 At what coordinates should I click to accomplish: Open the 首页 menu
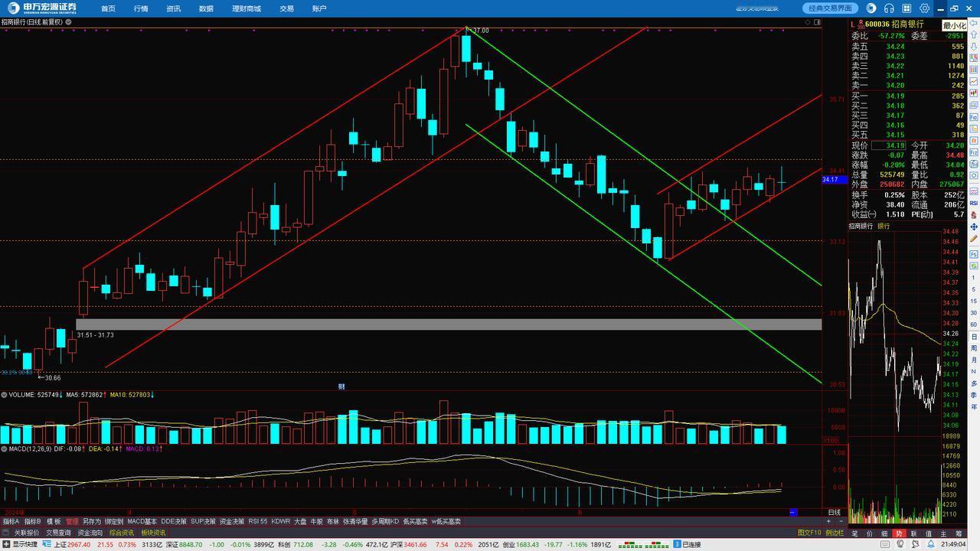pos(108,8)
